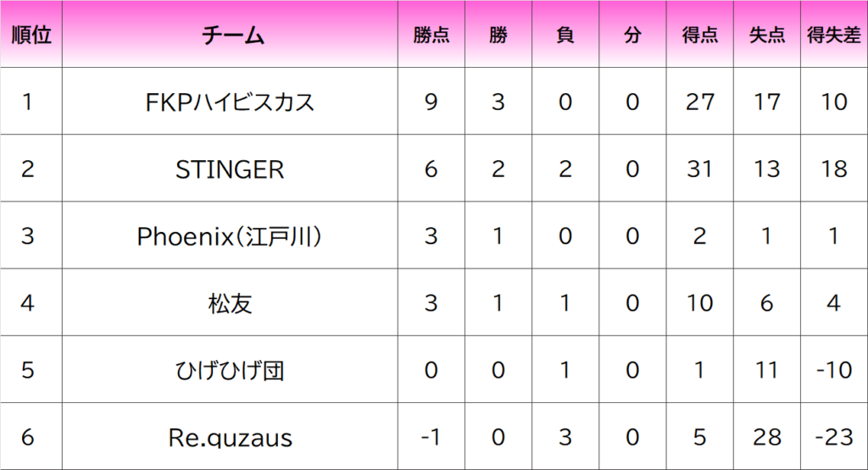Screen dimensions: 868x470
Task: Click the goal difference value -10
Action: tap(834, 370)
